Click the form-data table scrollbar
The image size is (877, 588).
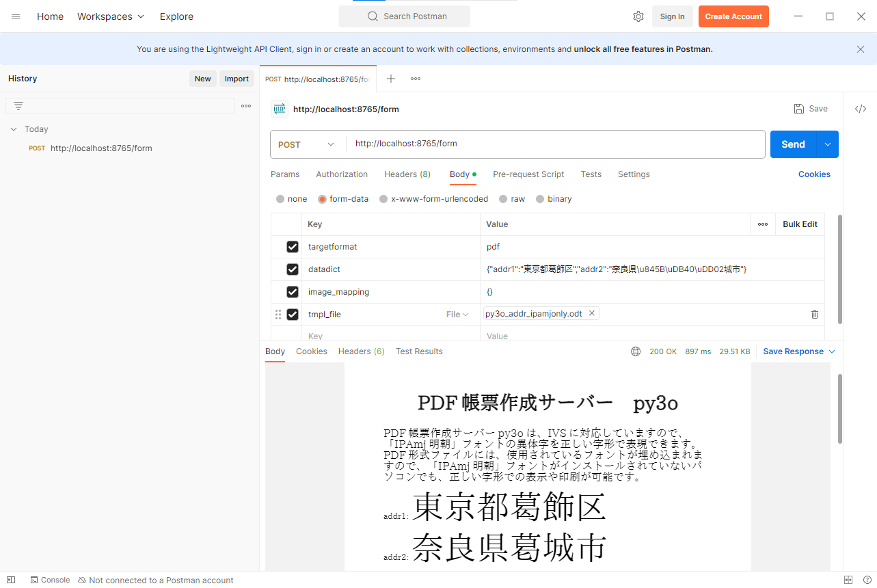[840, 269]
